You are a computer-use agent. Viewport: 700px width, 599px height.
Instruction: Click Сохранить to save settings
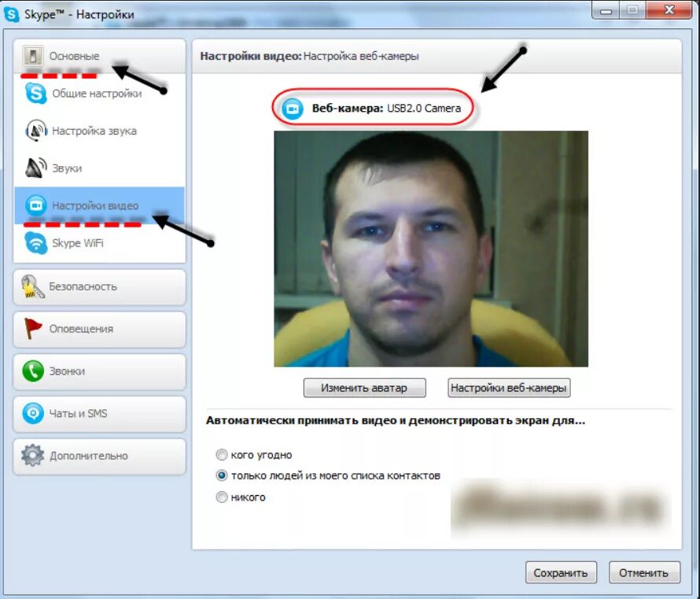click(561, 573)
